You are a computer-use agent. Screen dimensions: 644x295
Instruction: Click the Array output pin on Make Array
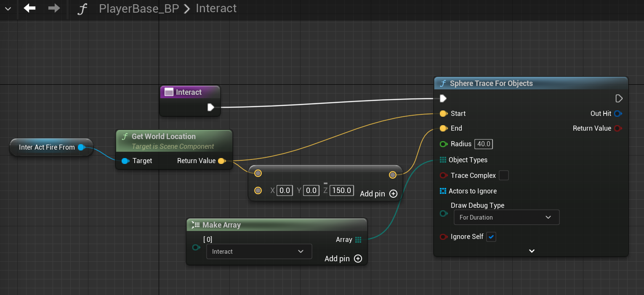tap(358, 240)
